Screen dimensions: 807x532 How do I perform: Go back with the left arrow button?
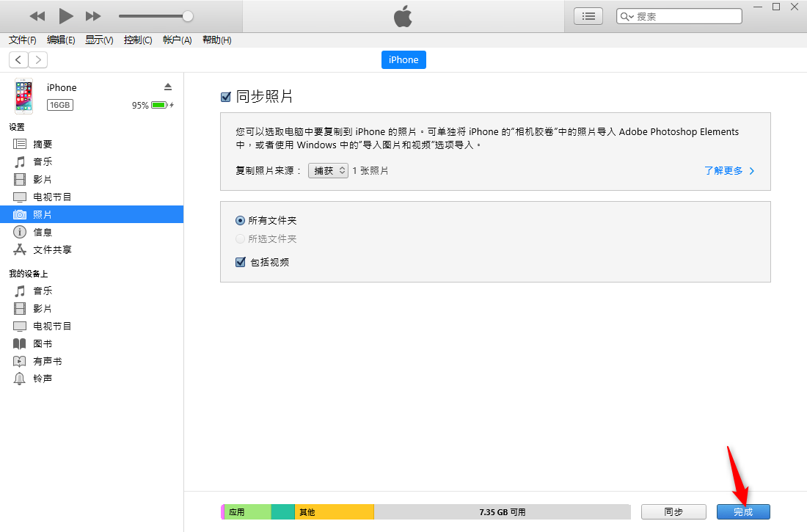coord(18,59)
